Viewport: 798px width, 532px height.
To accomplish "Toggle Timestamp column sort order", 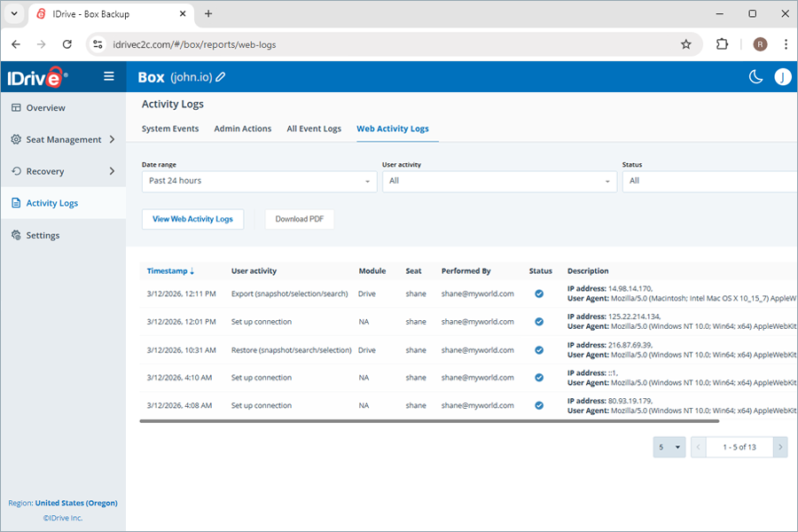I will 168,271.
